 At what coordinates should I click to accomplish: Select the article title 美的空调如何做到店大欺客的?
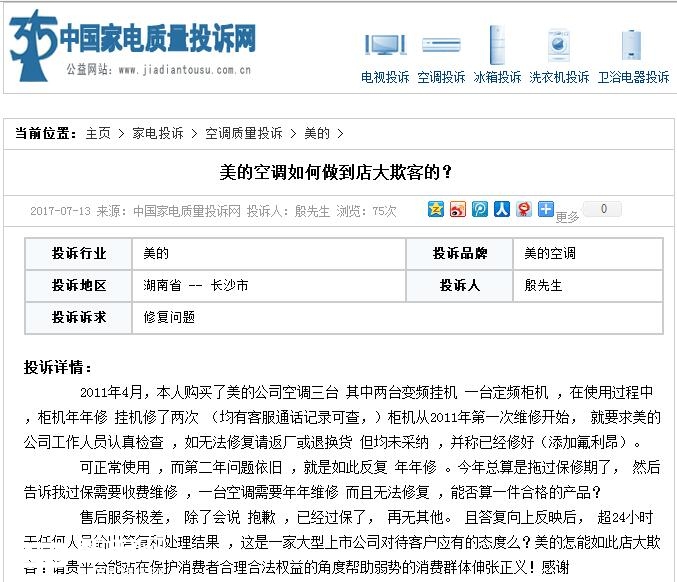tap(335, 173)
